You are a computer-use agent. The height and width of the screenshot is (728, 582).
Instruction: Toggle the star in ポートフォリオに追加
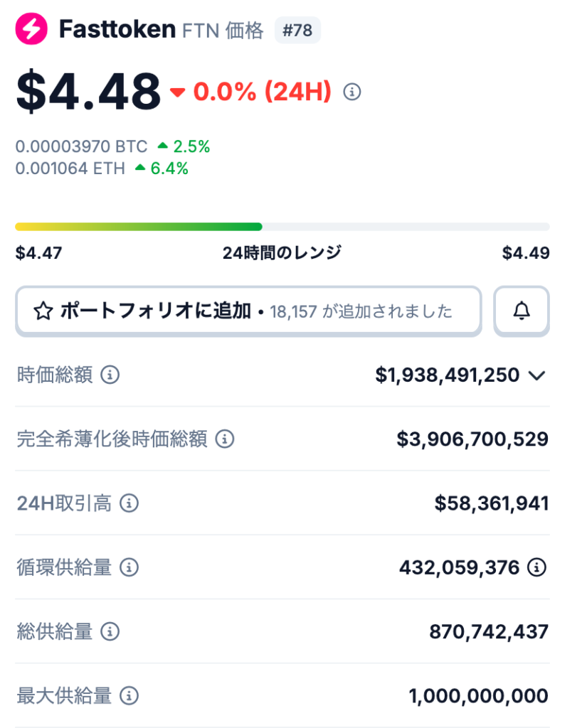pyautogui.click(x=43, y=311)
